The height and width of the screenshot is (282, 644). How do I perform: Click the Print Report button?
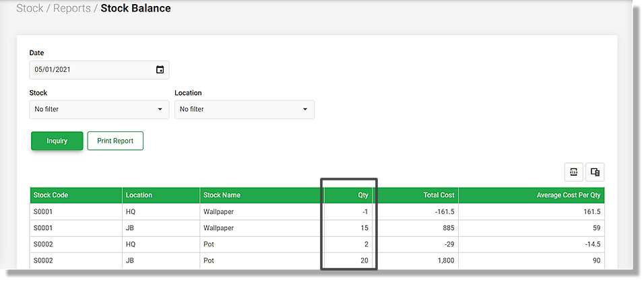tap(115, 141)
